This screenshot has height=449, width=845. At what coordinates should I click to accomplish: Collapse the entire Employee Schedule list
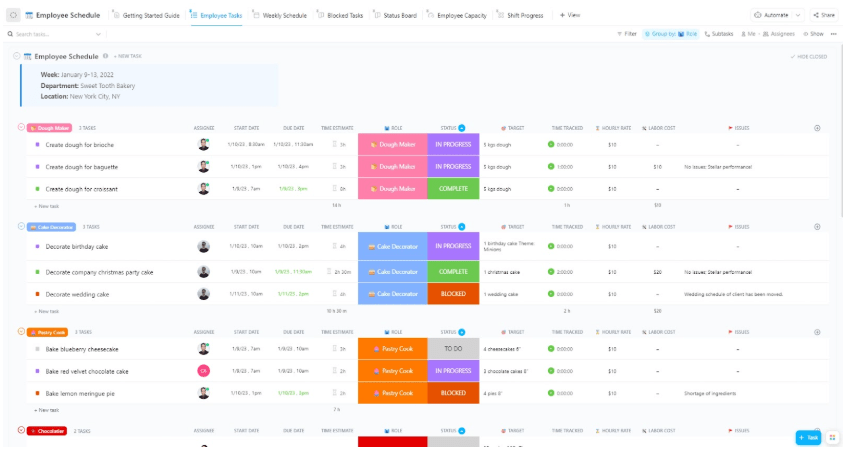point(17,56)
